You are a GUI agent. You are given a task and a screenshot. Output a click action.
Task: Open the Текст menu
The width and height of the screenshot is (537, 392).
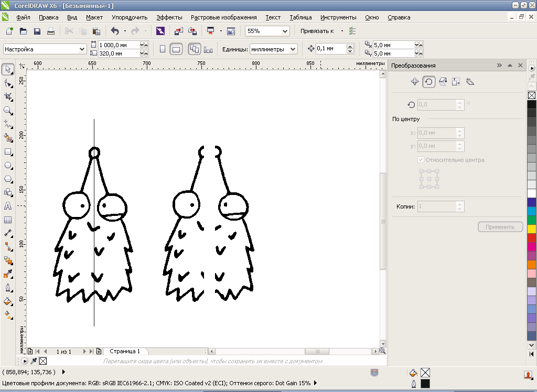(x=273, y=17)
